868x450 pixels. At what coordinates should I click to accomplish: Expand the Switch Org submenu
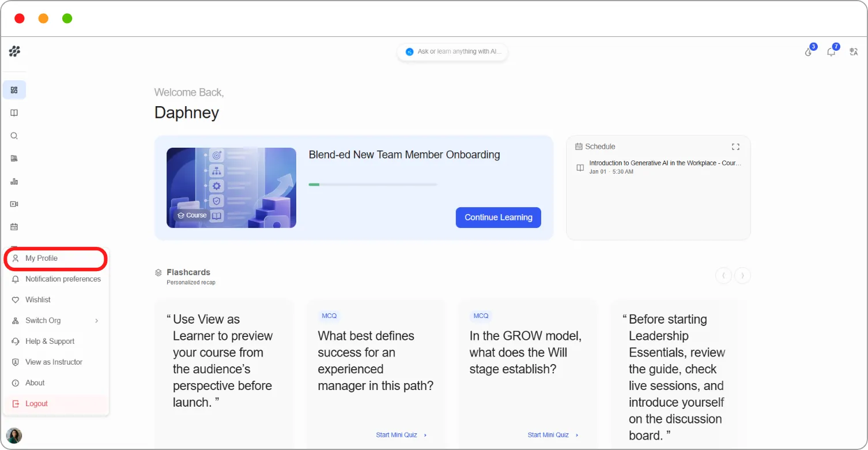55,321
